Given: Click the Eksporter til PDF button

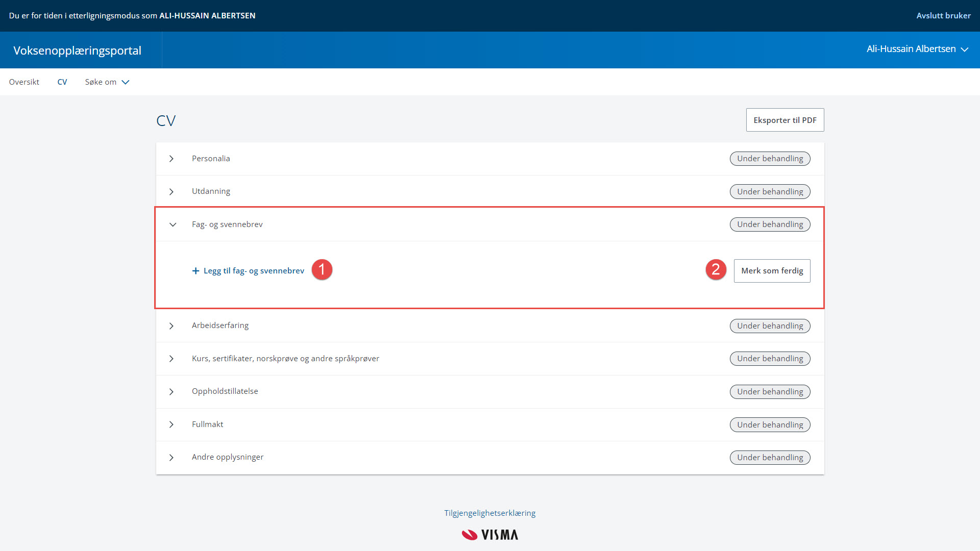Looking at the screenshot, I should (785, 120).
